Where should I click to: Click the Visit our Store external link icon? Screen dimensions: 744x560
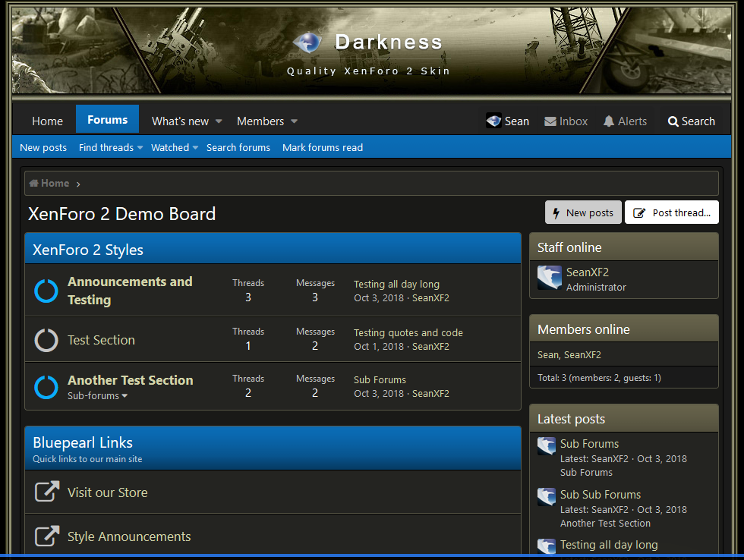[x=47, y=492]
